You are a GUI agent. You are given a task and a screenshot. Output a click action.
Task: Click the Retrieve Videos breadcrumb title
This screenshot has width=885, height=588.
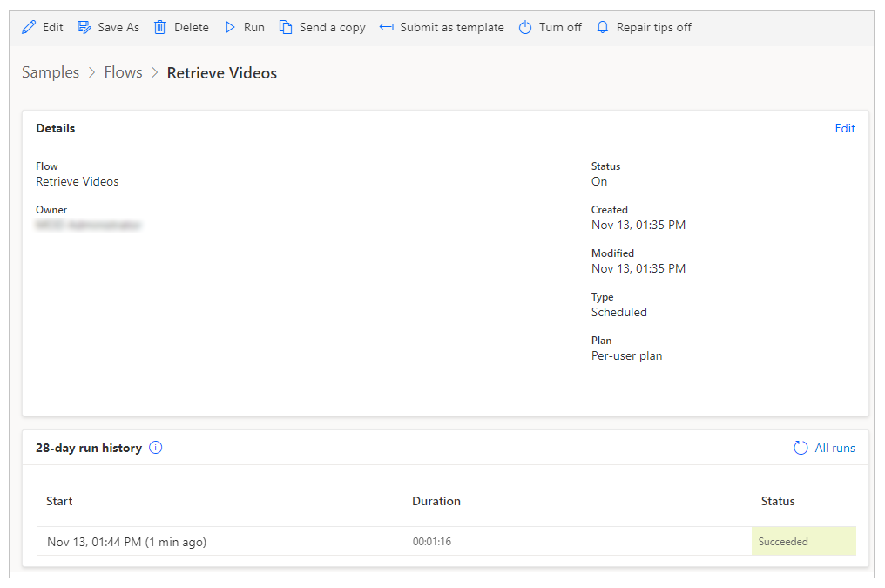[222, 73]
